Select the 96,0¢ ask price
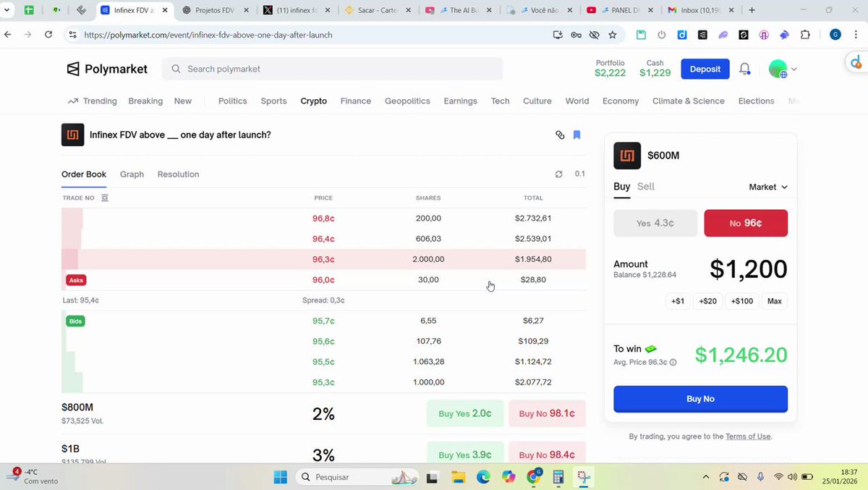Image resolution: width=868 pixels, height=490 pixels. [323, 279]
